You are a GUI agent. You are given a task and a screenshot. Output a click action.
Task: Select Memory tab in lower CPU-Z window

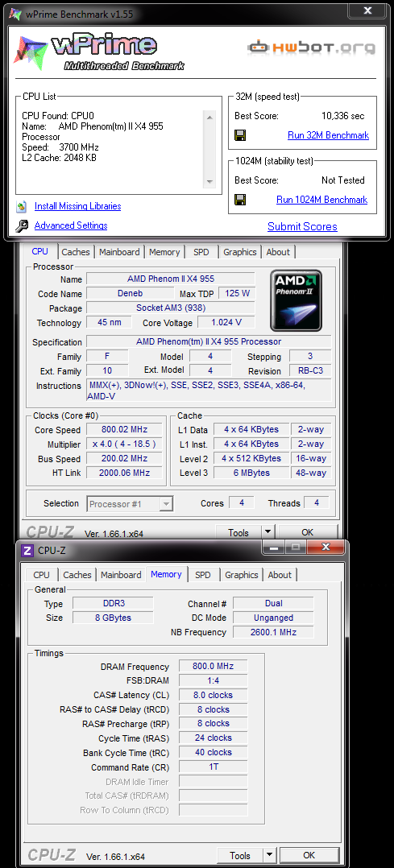[x=166, y=574]
